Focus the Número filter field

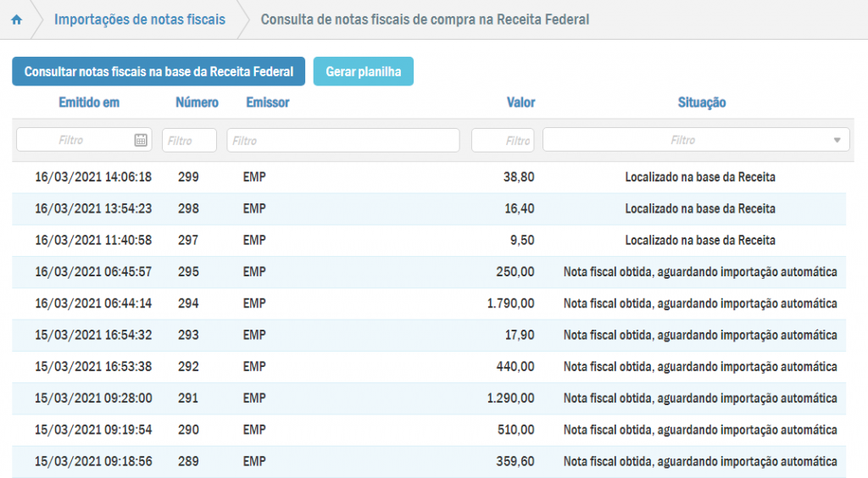(x=189, y=141)
